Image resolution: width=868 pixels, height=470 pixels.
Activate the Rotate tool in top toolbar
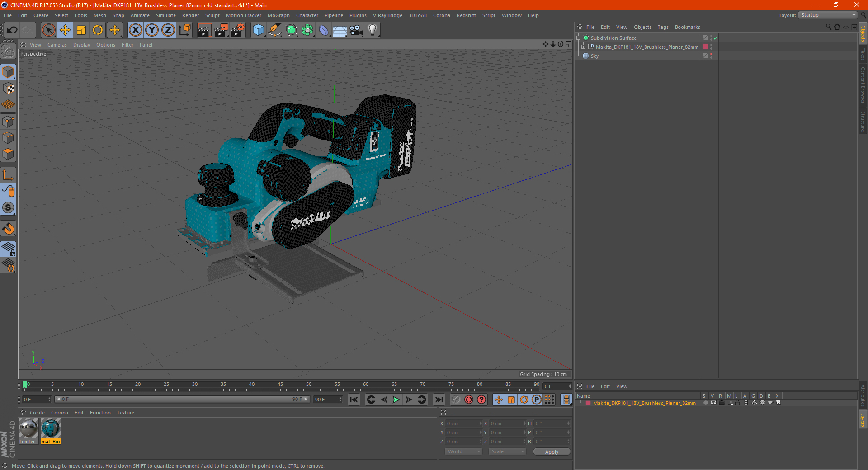98,30
